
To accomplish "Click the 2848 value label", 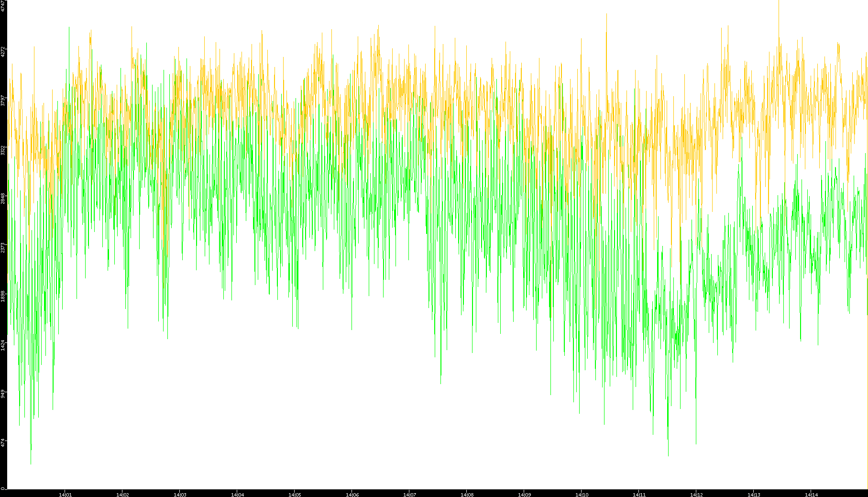I will click(3, 199).
